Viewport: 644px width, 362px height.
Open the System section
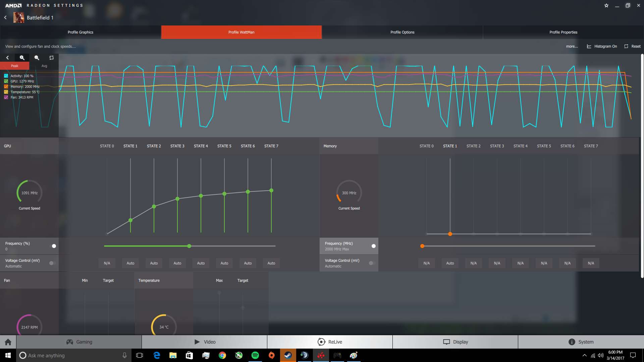click(x=581, y=342)
